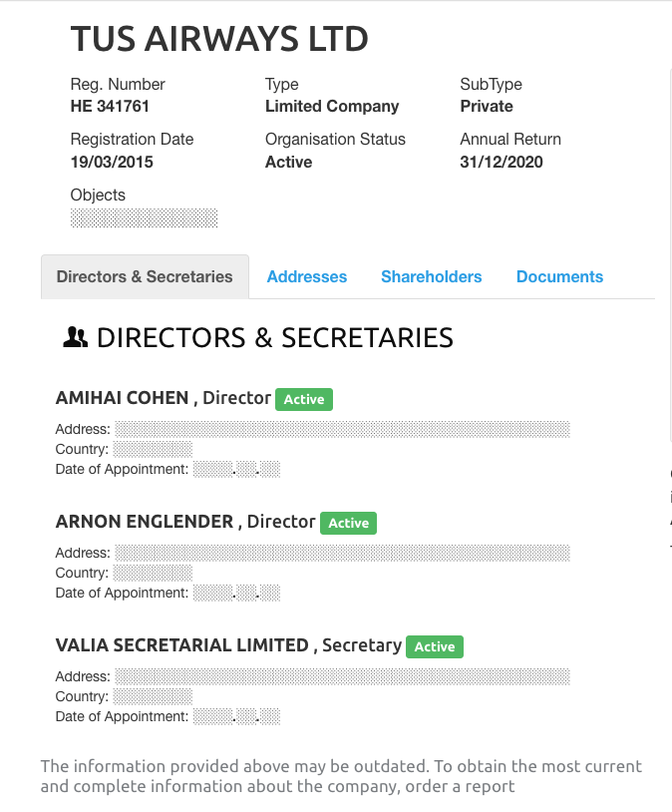The width and height of the screenshot is (672, 812).
Task: Click the Active badge next to Arnon Englender
Action: pos(349,523)
